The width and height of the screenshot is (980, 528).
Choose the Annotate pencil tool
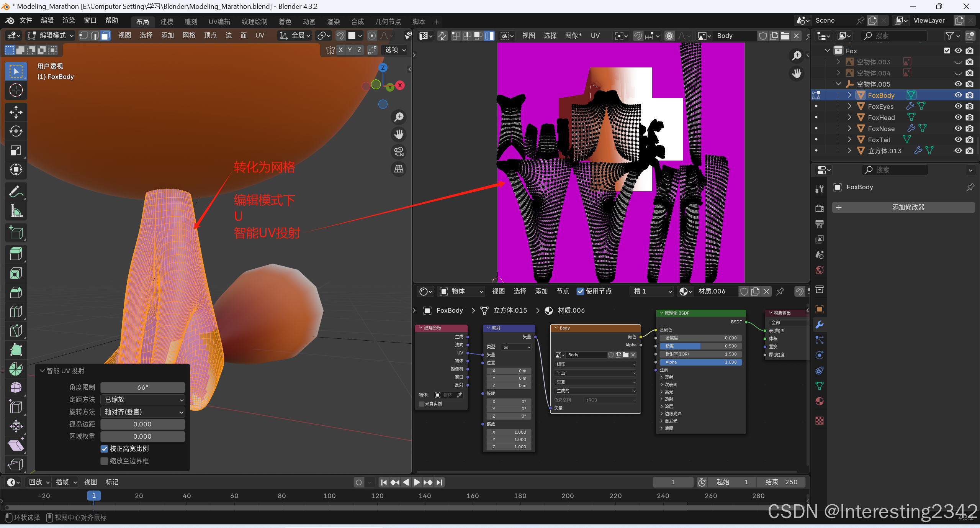(16, 192)
